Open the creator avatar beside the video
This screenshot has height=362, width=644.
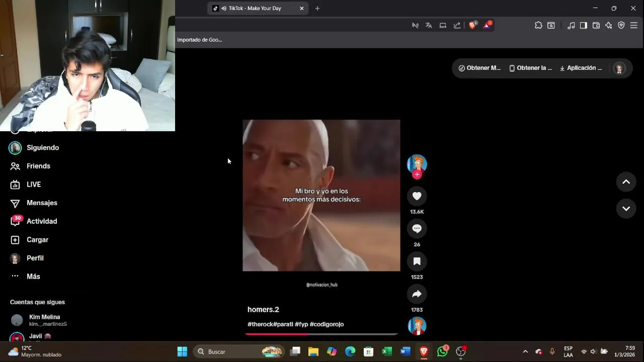[x=417, y=164]
